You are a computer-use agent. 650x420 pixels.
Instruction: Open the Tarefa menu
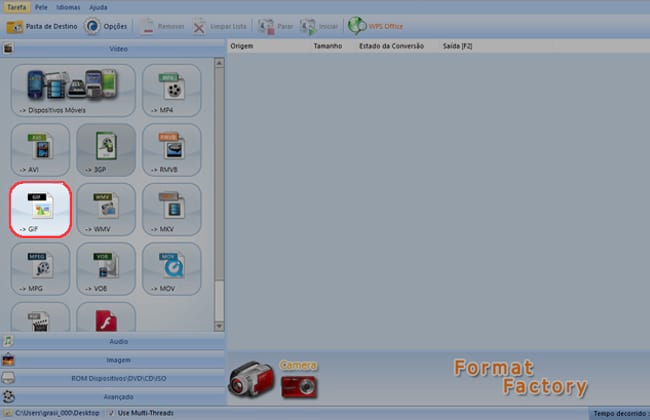[x=16, y=7]
